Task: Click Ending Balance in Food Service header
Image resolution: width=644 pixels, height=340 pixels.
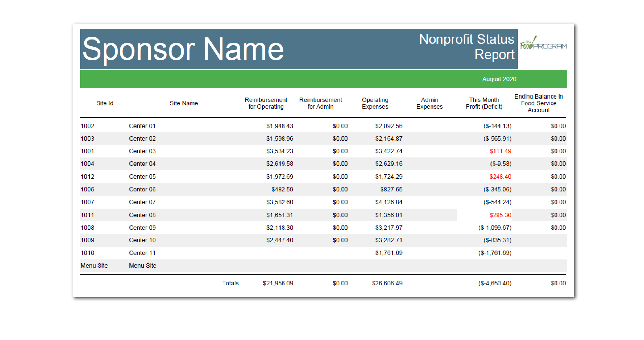Action: (x=538, y=103)
